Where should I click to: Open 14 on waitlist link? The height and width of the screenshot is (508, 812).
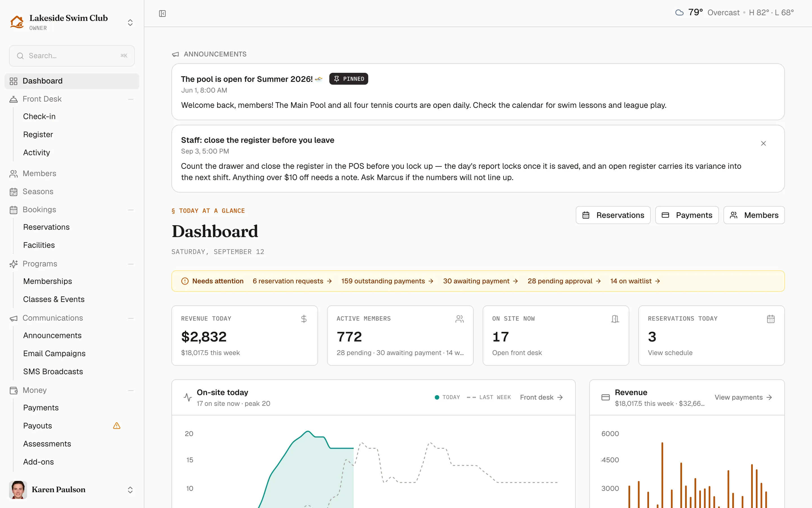point(635,281)
